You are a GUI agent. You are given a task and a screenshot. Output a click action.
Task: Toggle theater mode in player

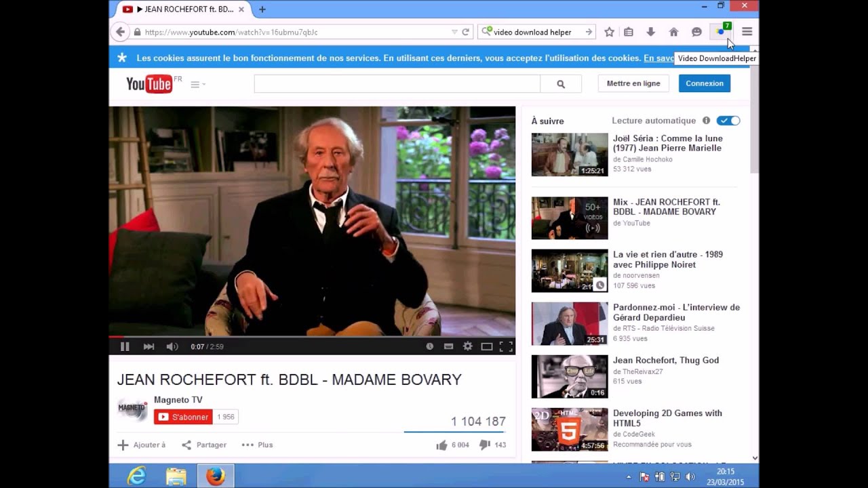tap(486, 346)
